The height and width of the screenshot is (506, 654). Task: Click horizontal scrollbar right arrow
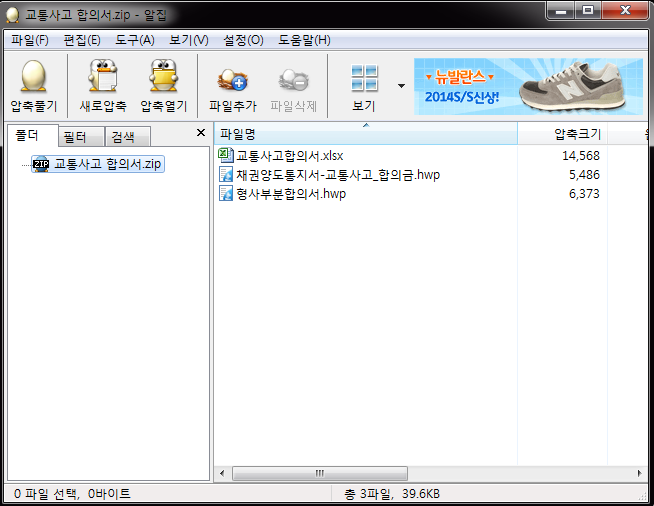point(640,473)
